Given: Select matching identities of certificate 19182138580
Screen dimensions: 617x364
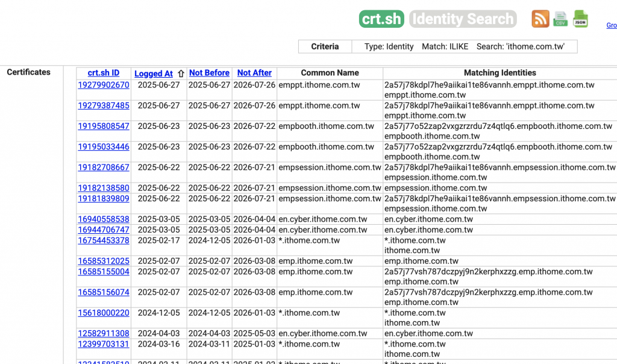Looking at the screenshot, I should point(436,188).
